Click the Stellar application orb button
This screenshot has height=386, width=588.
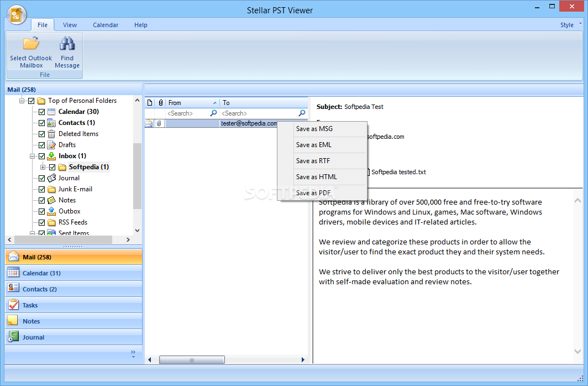17,15
